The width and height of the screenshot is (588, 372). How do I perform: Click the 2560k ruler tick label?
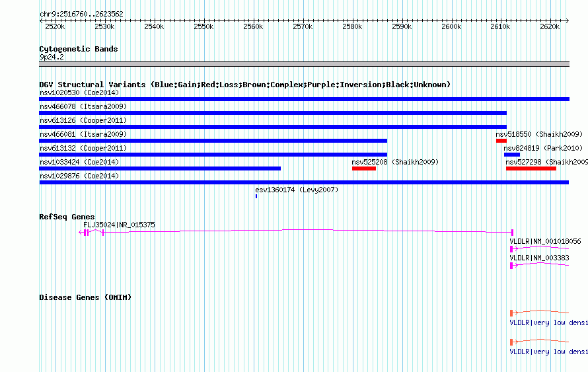[253, 26]
